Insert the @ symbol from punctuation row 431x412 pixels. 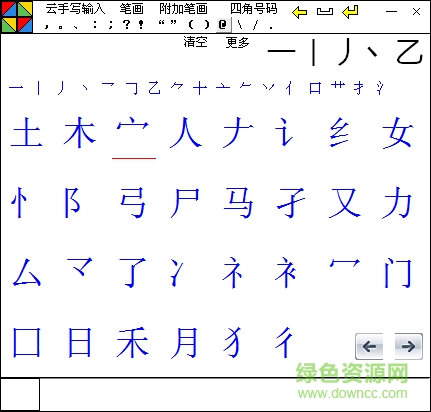coord(223,24)
